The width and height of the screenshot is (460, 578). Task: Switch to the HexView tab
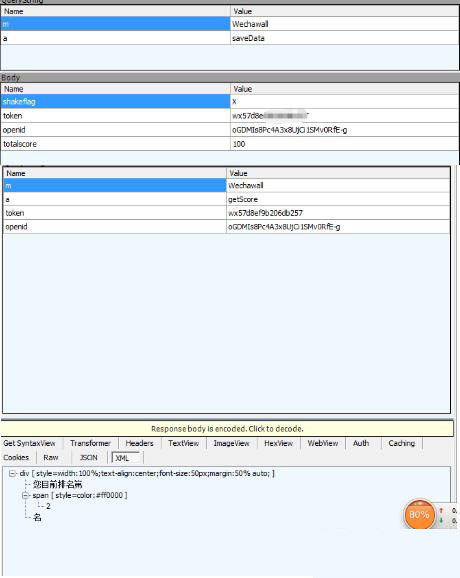(279, 443)
